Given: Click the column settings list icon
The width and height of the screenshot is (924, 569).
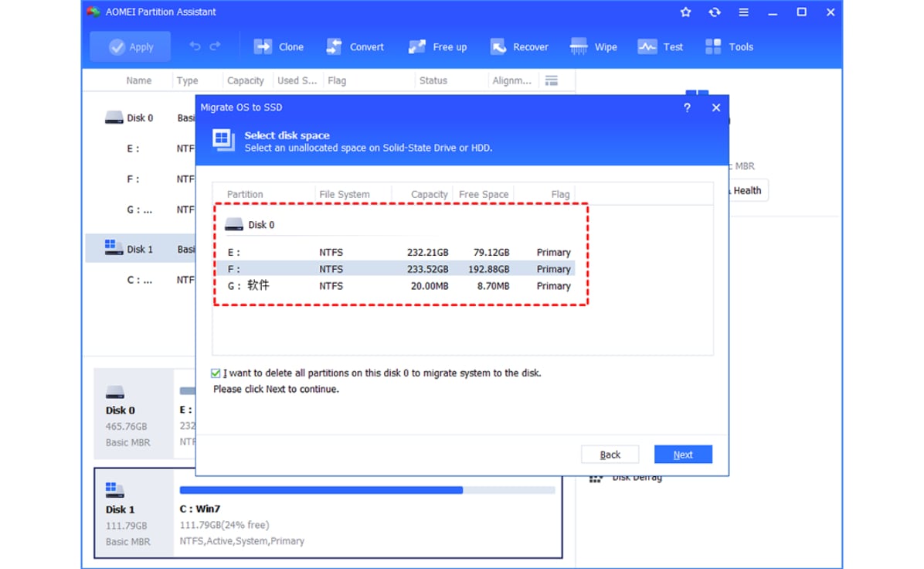Looking at the screenshot, I should click(x=551, y=80).
